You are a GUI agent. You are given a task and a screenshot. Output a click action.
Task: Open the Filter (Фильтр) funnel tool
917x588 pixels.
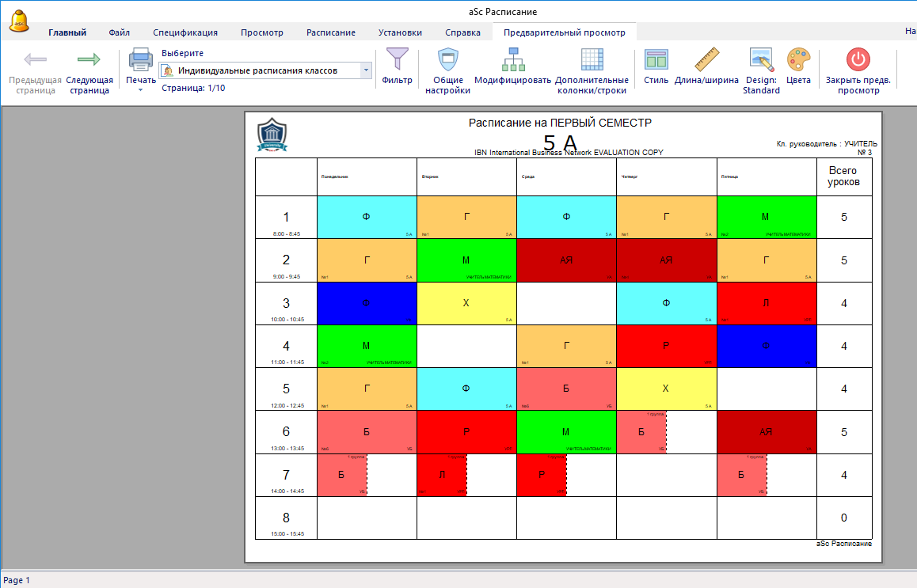[397, 60]
